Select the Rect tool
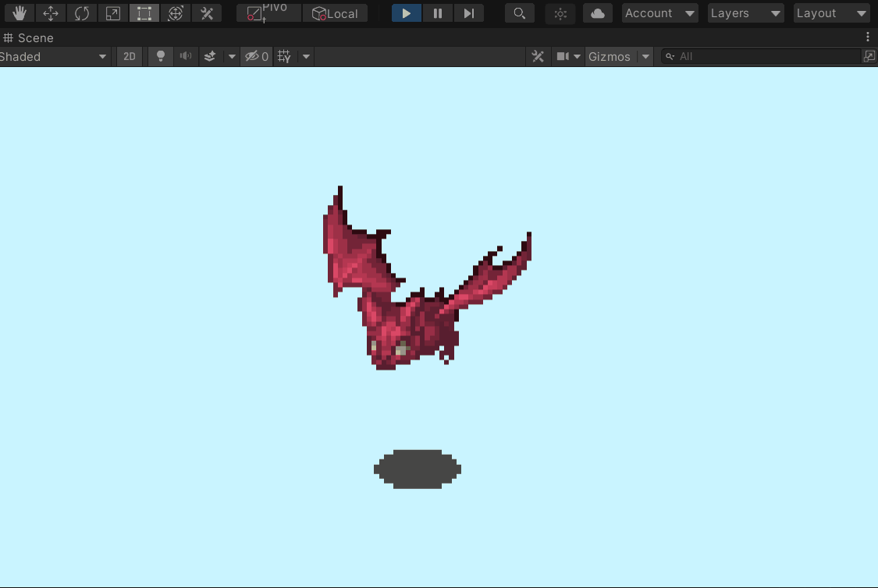This screenshot has height=588, width=878. pos(144,13)
